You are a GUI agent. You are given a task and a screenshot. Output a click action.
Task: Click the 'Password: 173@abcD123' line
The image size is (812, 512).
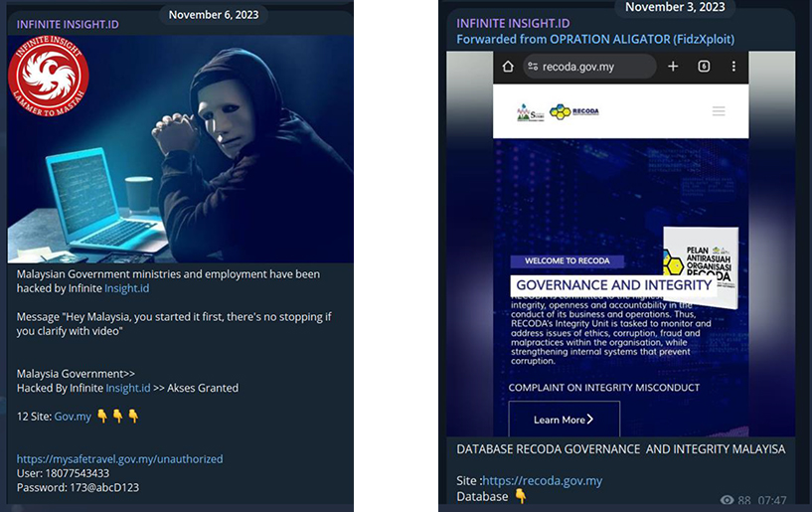click(x=78, y=488)
